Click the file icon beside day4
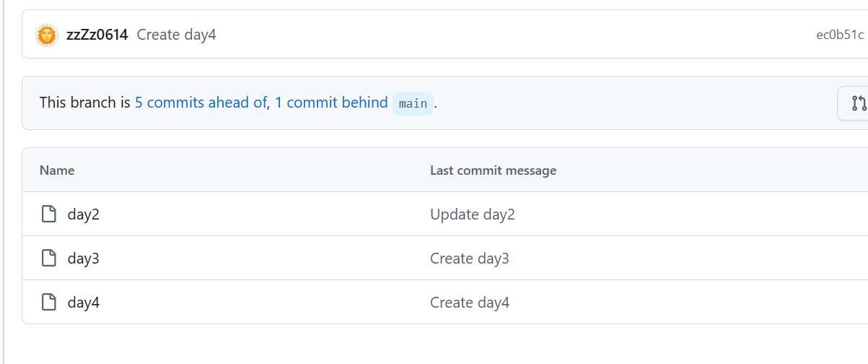 click(49, 302)
